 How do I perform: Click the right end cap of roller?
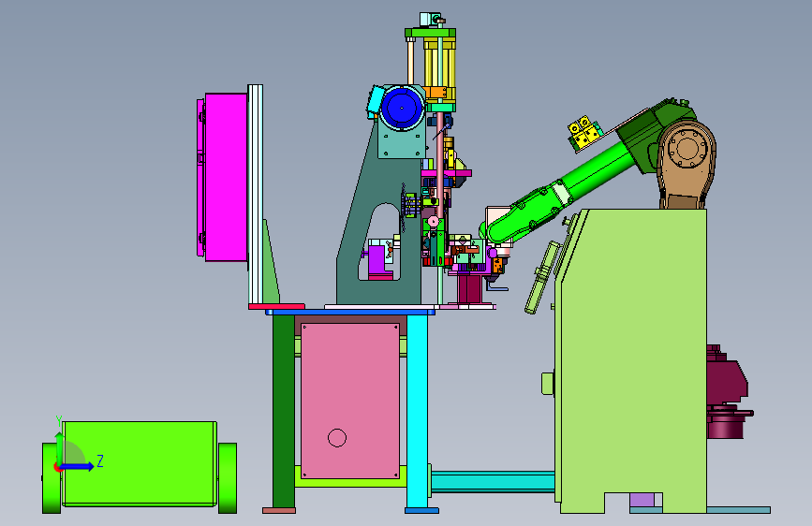pyautogui.click(x=228, y=478)
